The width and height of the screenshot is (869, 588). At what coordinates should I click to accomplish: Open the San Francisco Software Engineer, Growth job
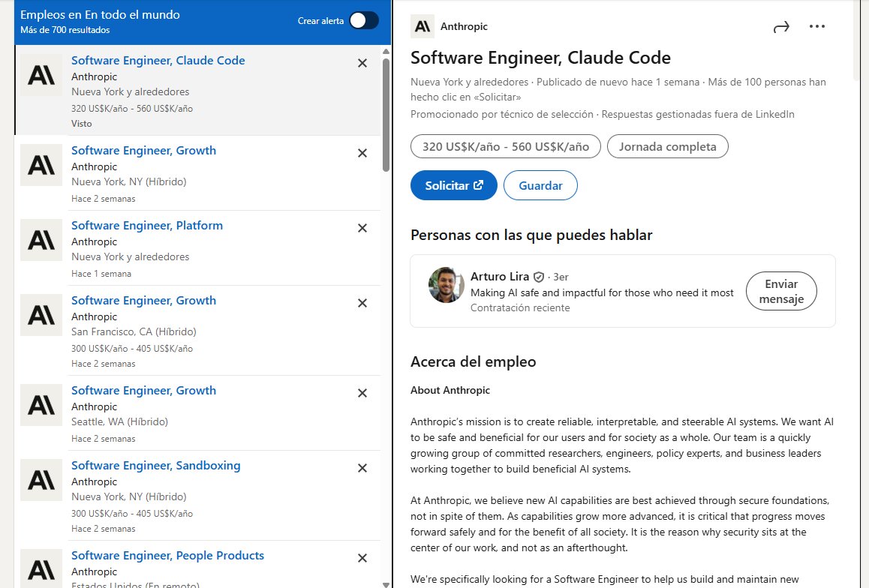point(143,300)
